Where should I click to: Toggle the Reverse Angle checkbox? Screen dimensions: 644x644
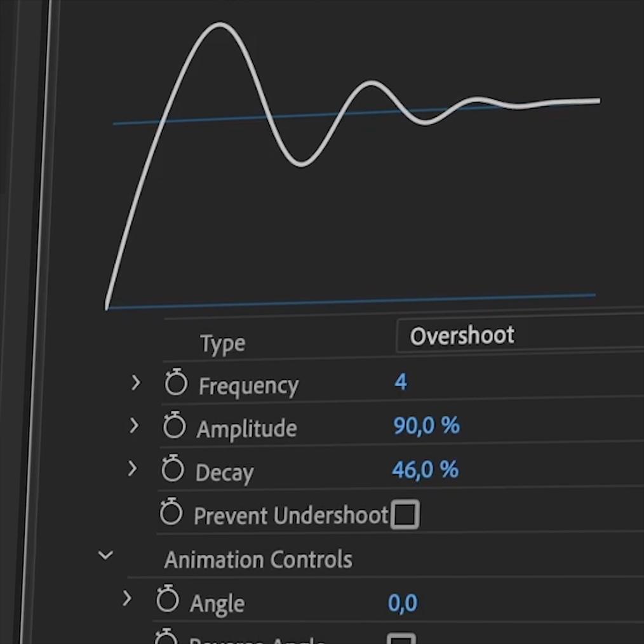[x=401, y=639]
